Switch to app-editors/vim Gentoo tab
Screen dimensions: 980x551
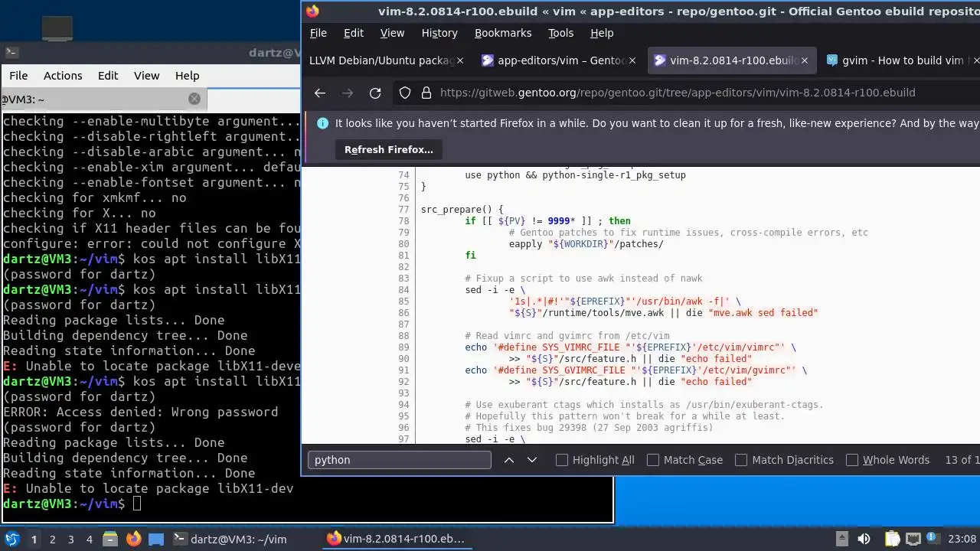[559, 60]
